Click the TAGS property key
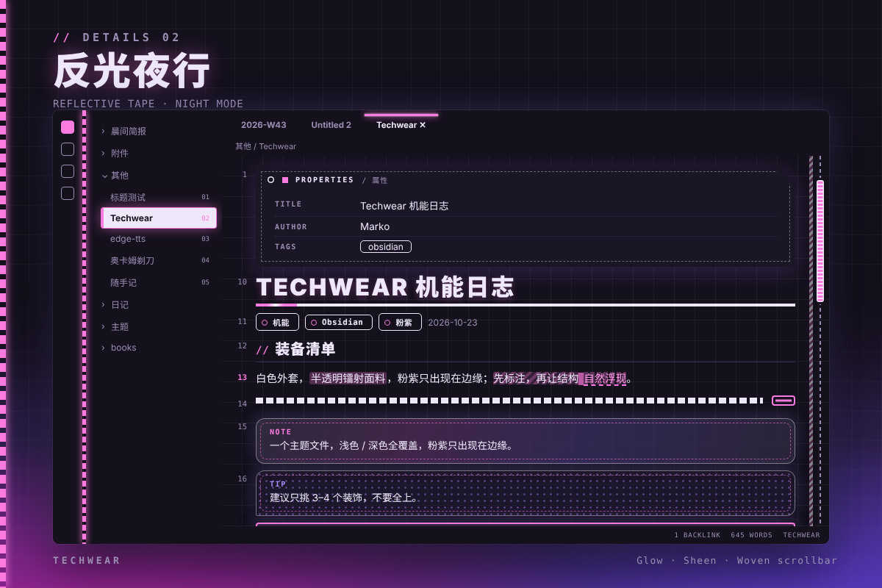The image size is (882, 588). coord(285,247)
